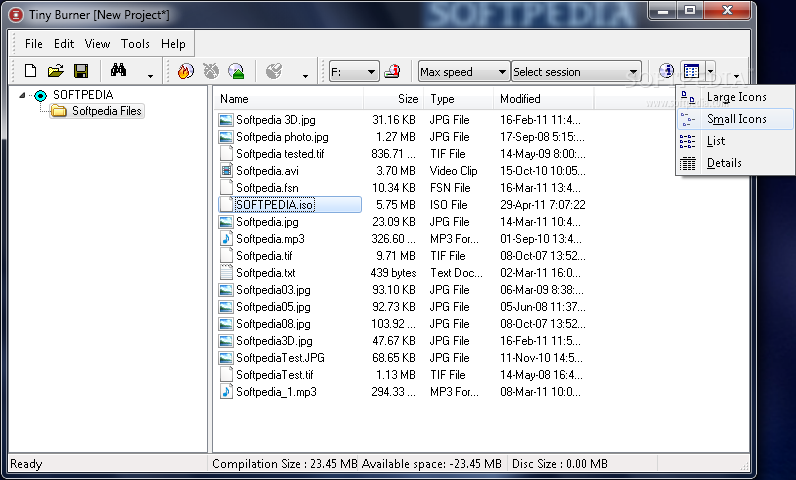This screenshot has height=480, width=796.
Task: Click overflow arrow after the binoculars icon
Action: click(150, 76)
